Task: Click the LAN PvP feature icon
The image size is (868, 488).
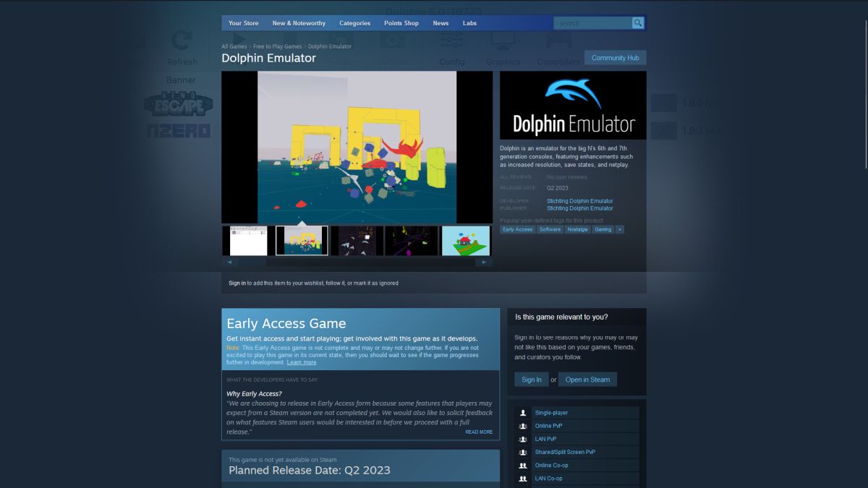Action: [523, 439]
